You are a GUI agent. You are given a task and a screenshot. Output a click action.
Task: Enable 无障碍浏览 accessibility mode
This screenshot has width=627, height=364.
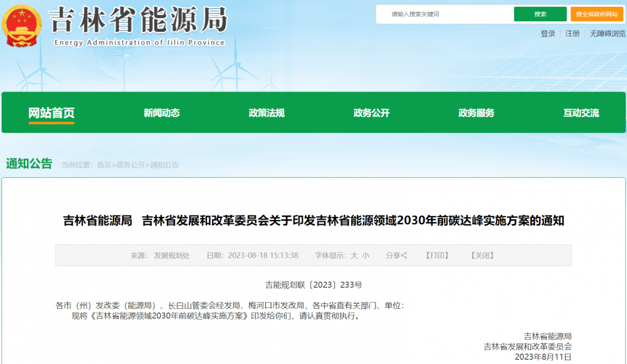pyautogui.click(x=607, y=34)
